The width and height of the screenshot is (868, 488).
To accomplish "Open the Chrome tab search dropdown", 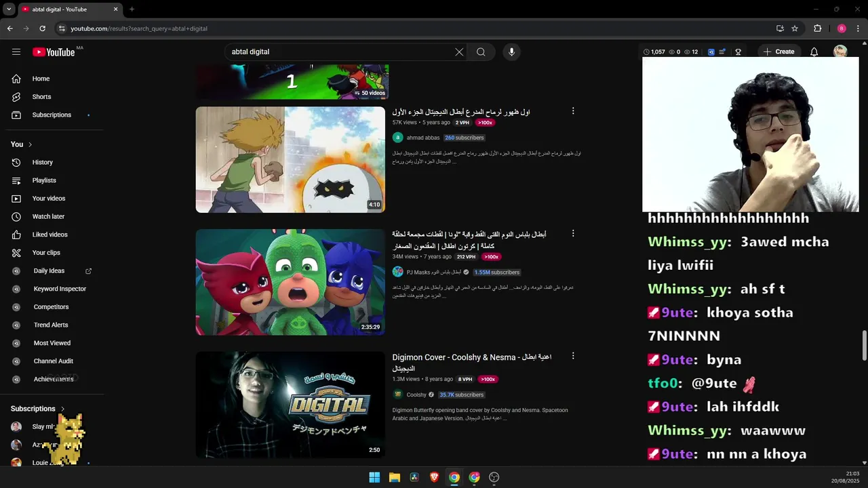I will click(x=9, y=9).
